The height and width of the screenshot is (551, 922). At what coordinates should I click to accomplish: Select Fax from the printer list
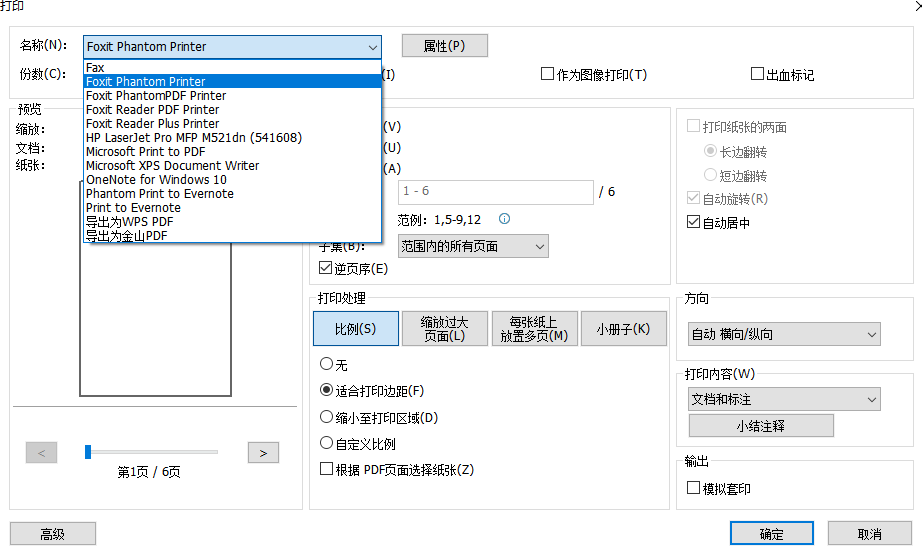[x=233, y=67]
